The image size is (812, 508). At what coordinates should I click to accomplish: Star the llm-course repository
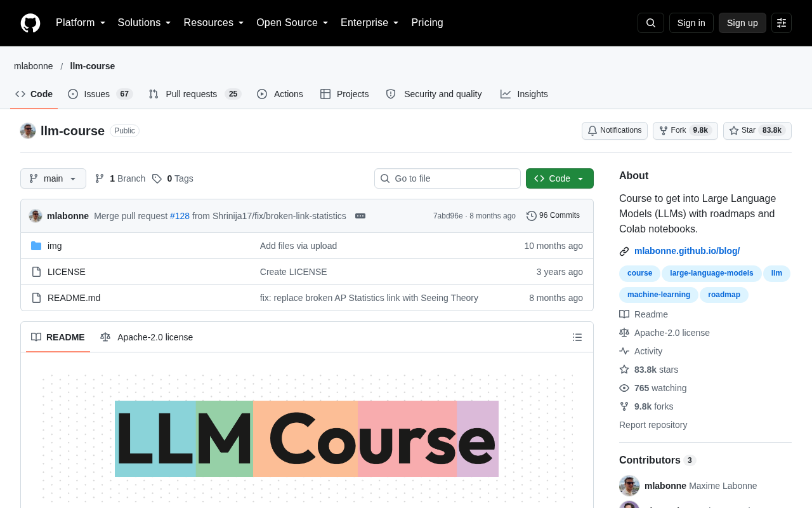(757, 131)
